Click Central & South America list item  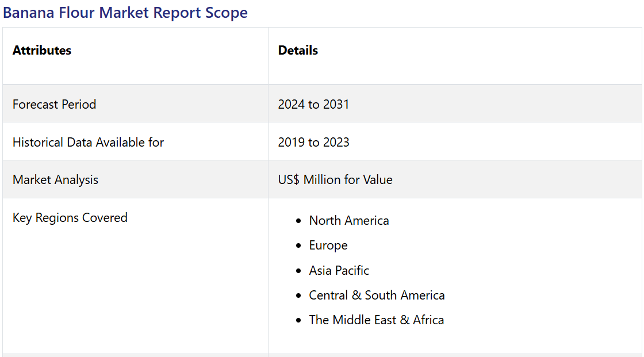377,295
